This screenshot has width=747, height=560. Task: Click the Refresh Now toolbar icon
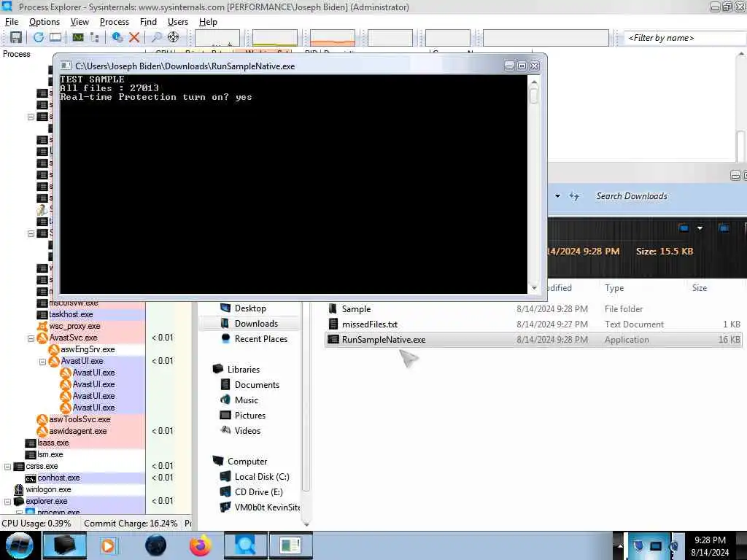[x=39, y=37]
